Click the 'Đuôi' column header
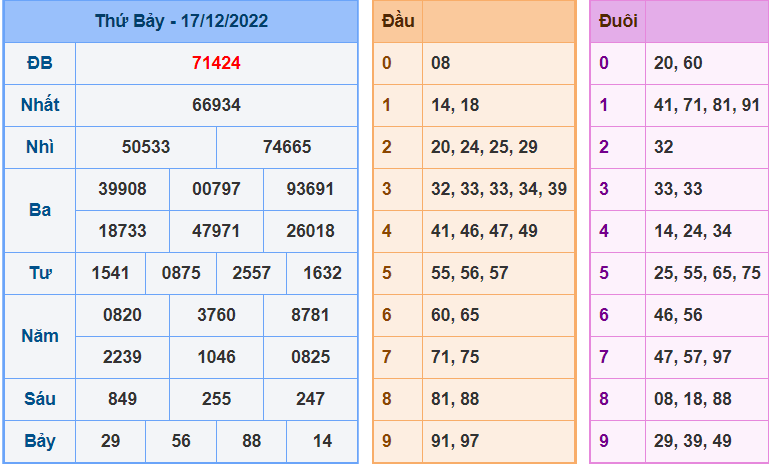769x464 pixels. pos(618,21)
